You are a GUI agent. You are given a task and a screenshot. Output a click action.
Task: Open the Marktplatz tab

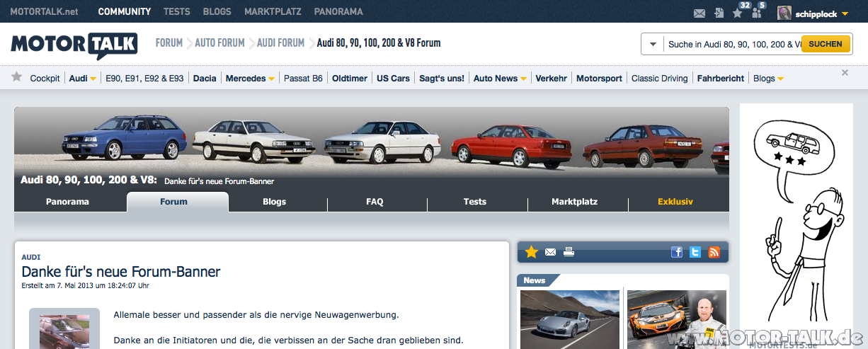[x=575, y=202]
